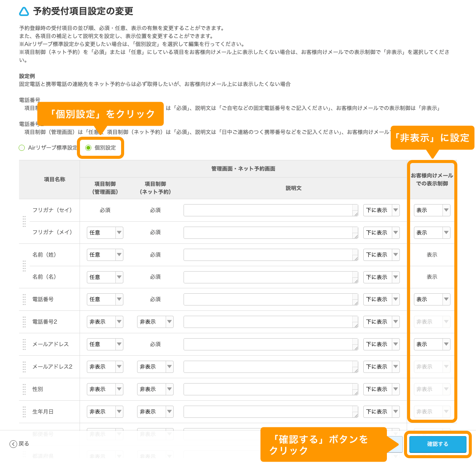Open the 任意 dropdown for 電話番号 management column
The image size is (476, 470).
(x=105, y=299)
